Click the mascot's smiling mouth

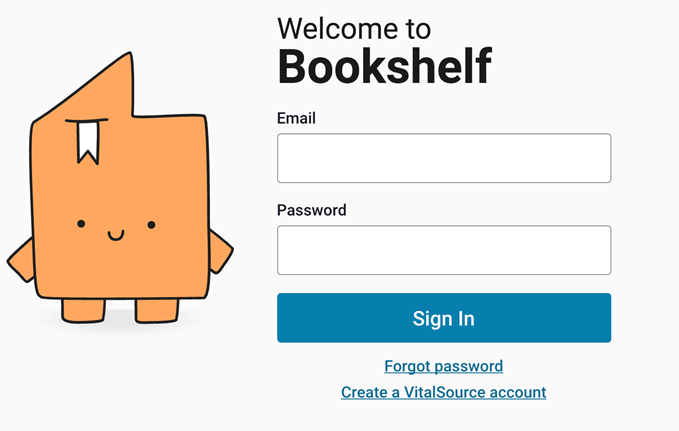tap(115, 236)
